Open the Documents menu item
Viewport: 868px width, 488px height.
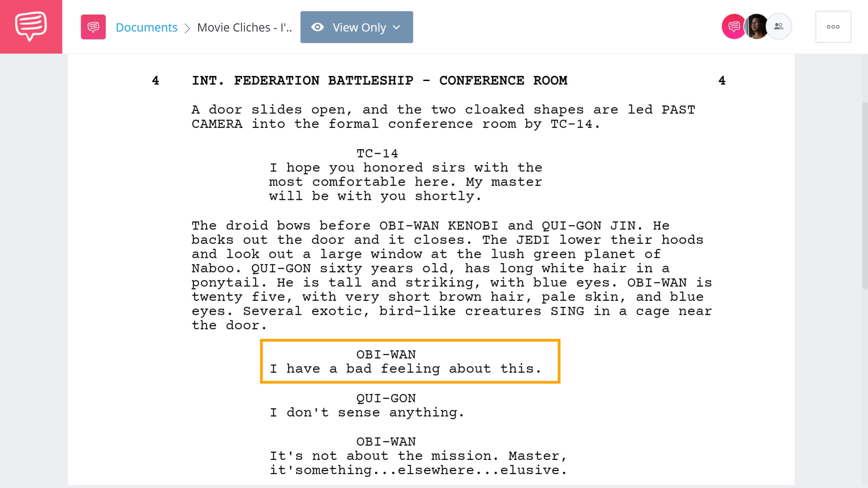click(x=146, y=27)
